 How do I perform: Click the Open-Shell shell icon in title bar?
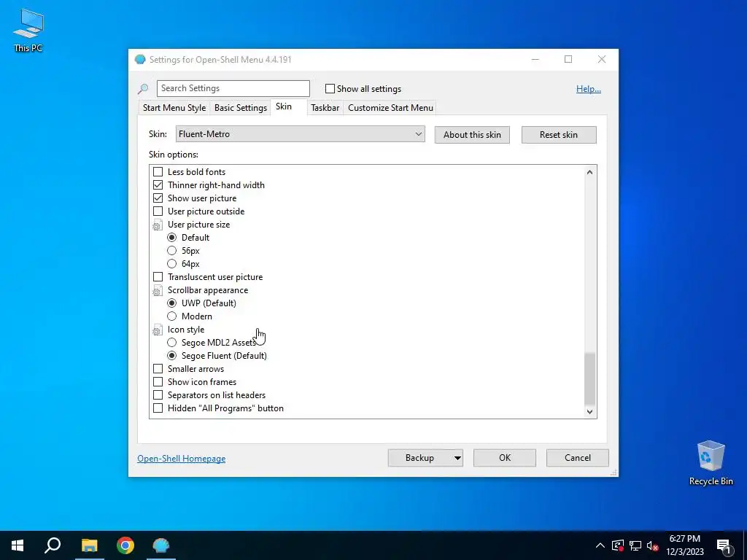tap(140, 60)
